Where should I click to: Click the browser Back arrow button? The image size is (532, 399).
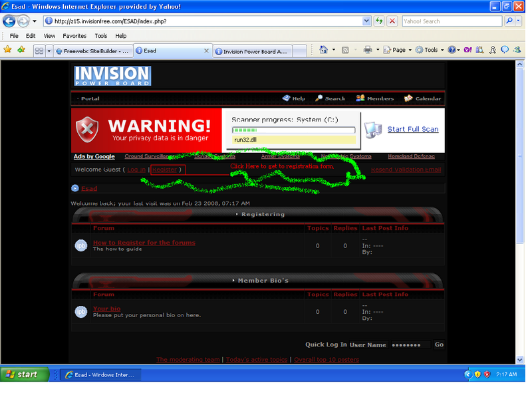click(x=9, y=21)
